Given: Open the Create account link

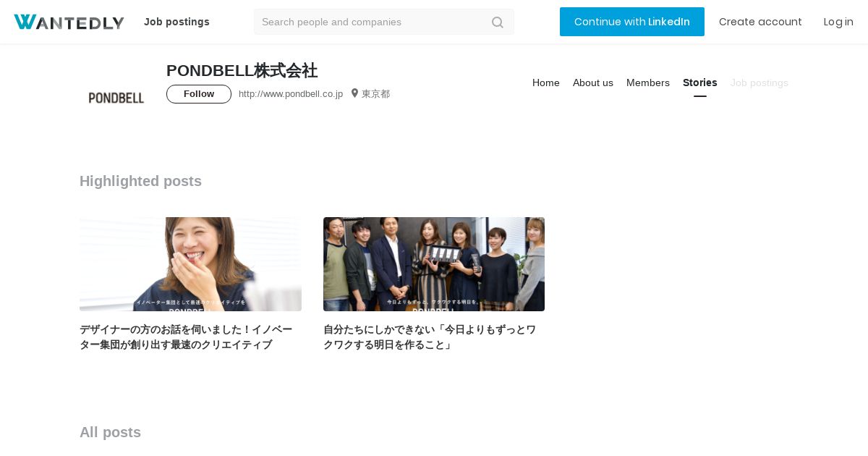Looking at the screenshot, I should (x=760, y=22).
